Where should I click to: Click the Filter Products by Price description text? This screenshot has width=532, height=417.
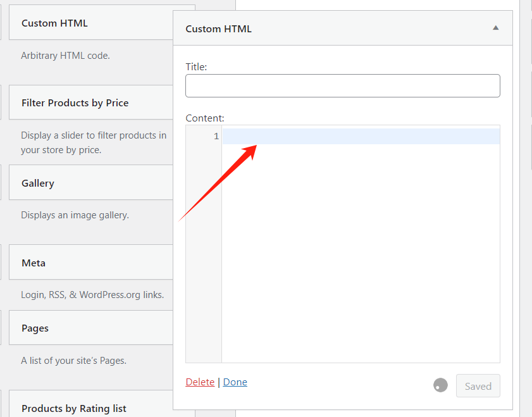pos(93,142)
